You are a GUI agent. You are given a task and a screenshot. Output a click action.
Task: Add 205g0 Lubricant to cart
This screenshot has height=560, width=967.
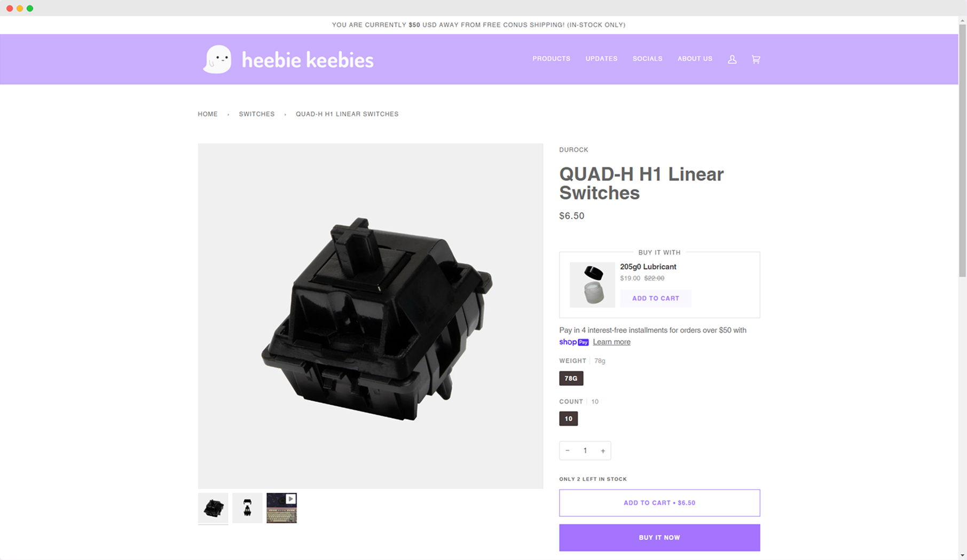point(656,298)
